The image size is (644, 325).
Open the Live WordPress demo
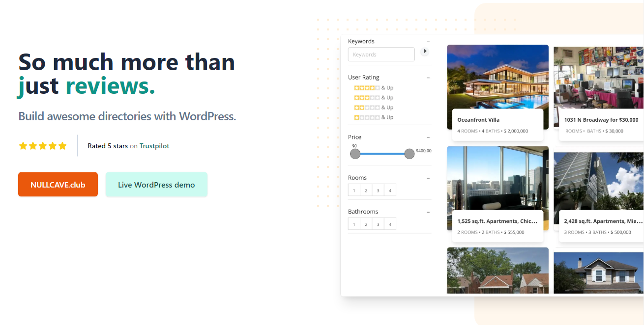click(x=156, y=184)
